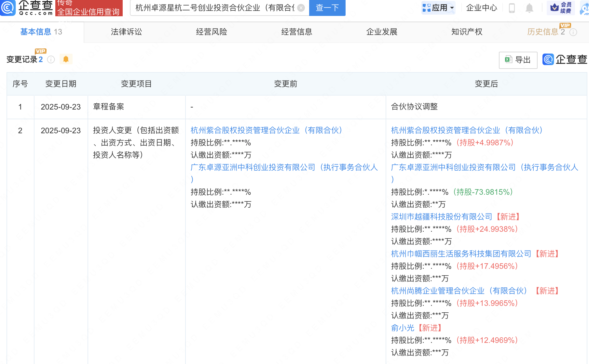
Task: Select the 持股+12.4969% text
Action: (487, 340)
